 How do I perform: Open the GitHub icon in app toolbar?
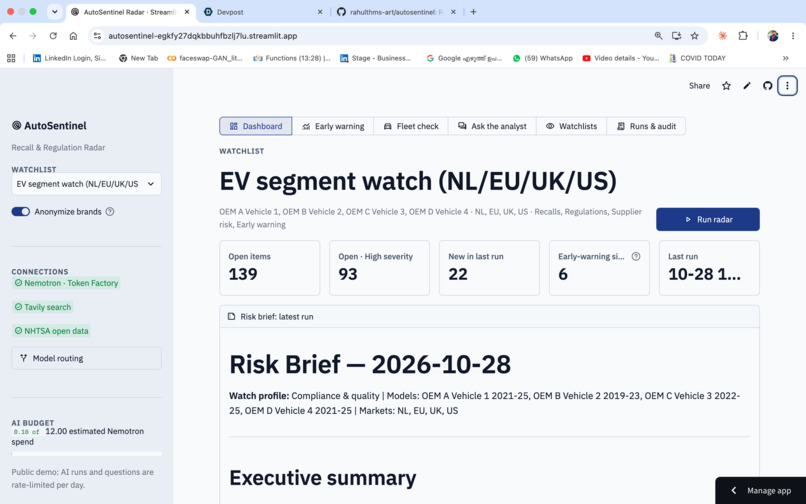coord(767,86)
